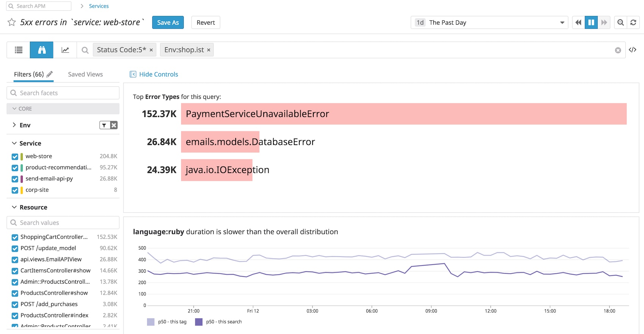Open the timeseries graph view
Image resolution: width=644 pixels, height=334 pixels.
pyautogui.click(x=65, y=50)
